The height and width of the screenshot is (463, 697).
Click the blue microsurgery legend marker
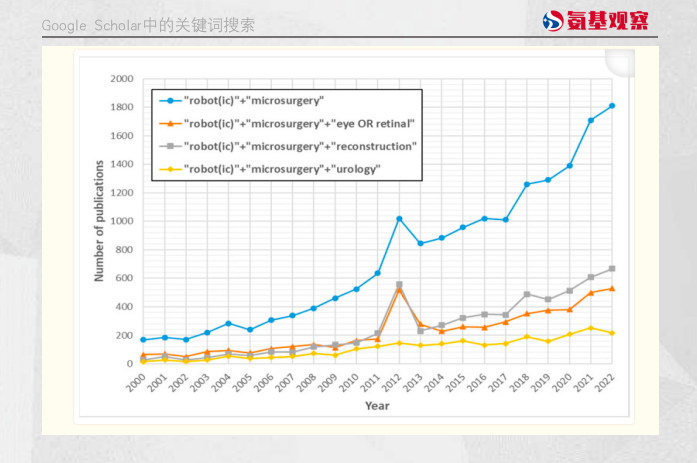[x=170, y=101]
